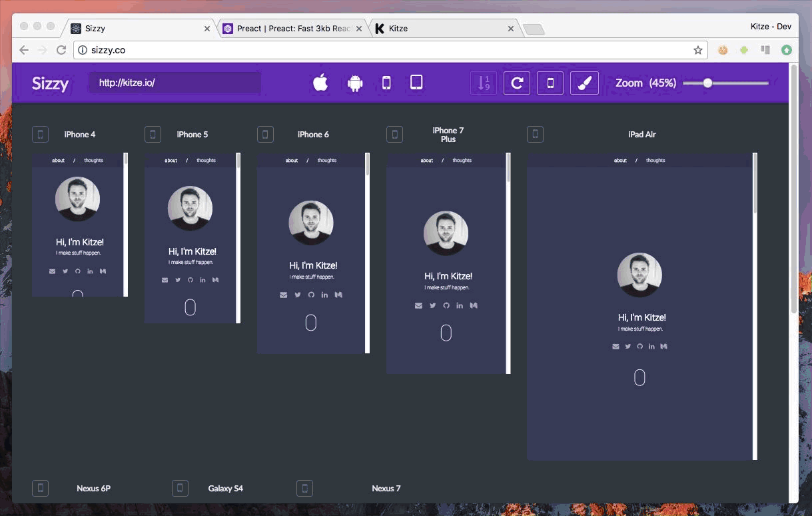
Task: Click LinkedIn icon in iPhone 5 preview
Action: tap(203, 280)
